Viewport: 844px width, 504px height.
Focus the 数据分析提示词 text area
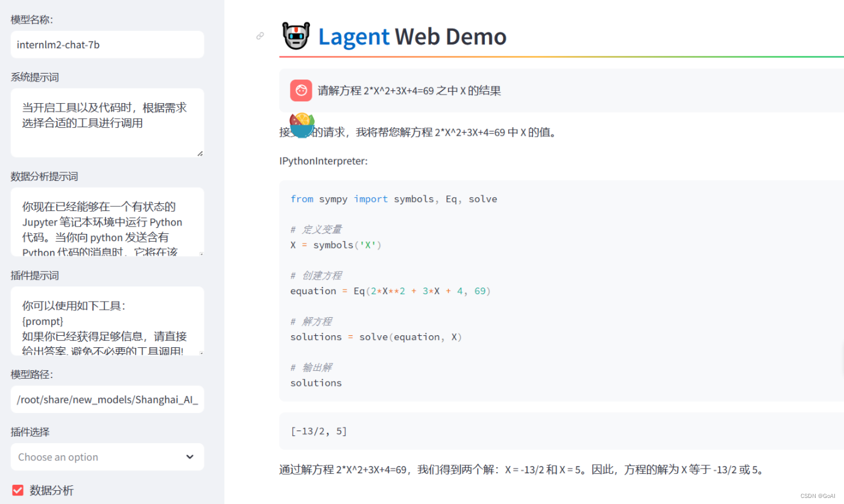[x=107, y=222]
